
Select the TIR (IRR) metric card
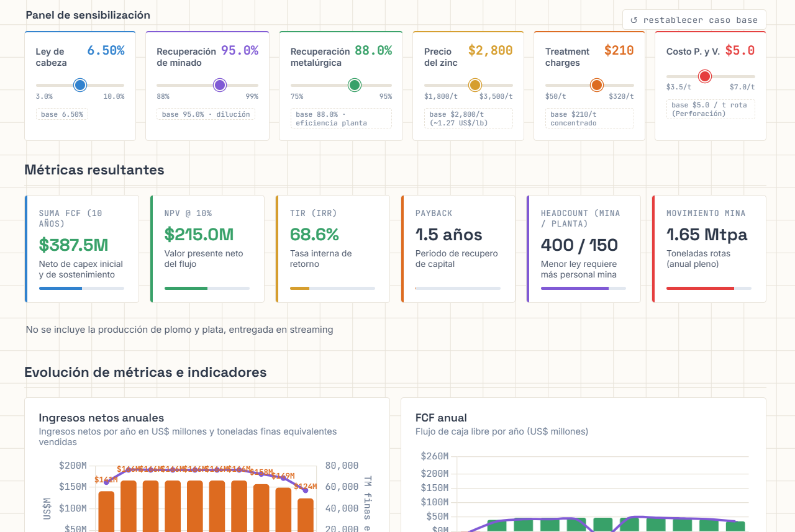[x=333, y=249]
